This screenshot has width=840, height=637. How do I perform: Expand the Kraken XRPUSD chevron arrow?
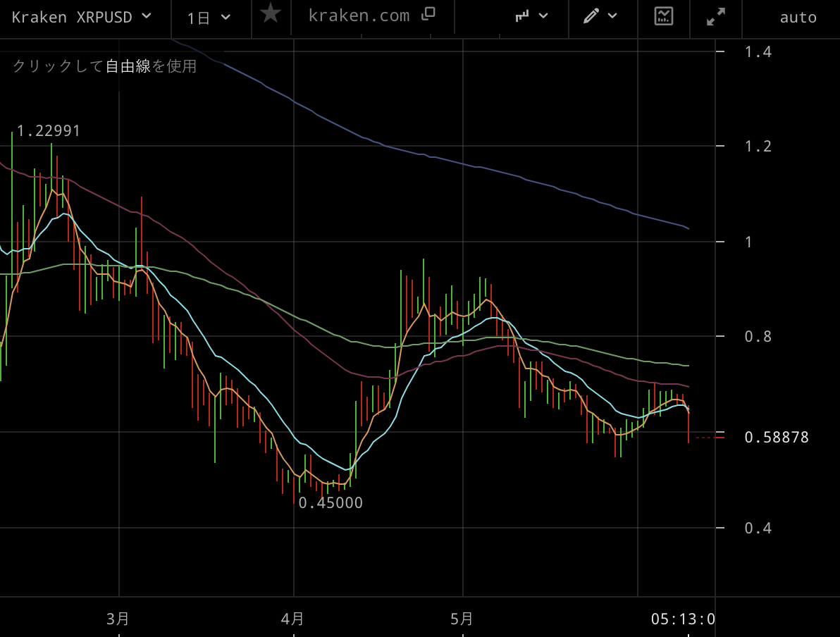pos(147,16)
